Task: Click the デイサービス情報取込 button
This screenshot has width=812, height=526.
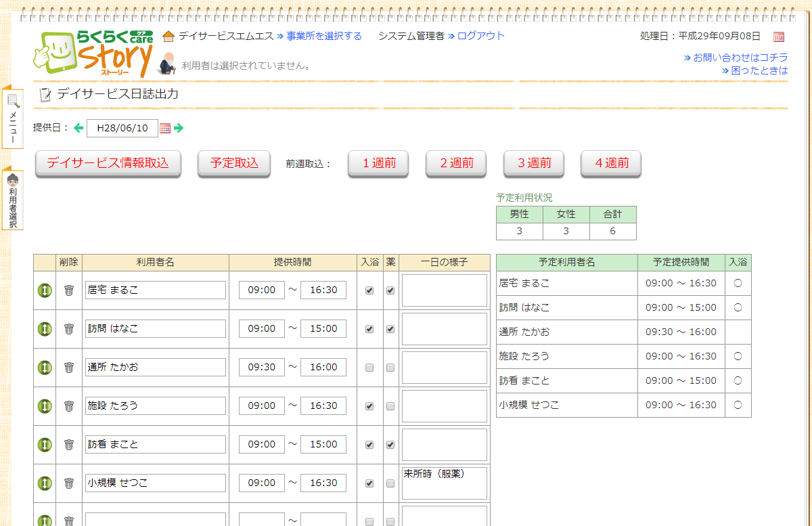Action: coord(108,163)
